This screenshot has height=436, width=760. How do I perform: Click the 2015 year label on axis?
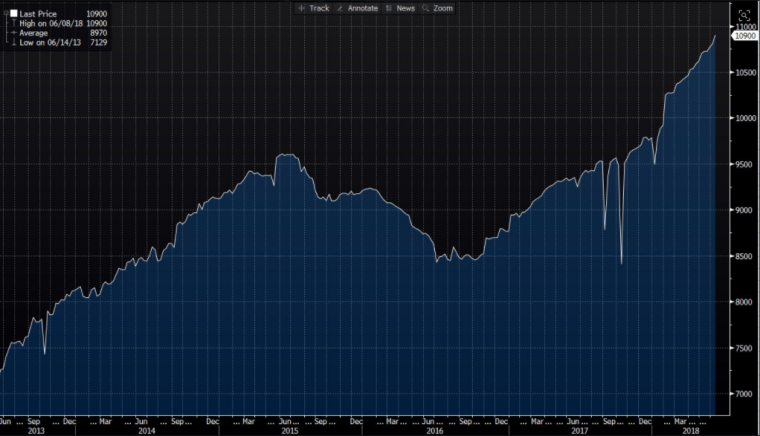[290, 431]
